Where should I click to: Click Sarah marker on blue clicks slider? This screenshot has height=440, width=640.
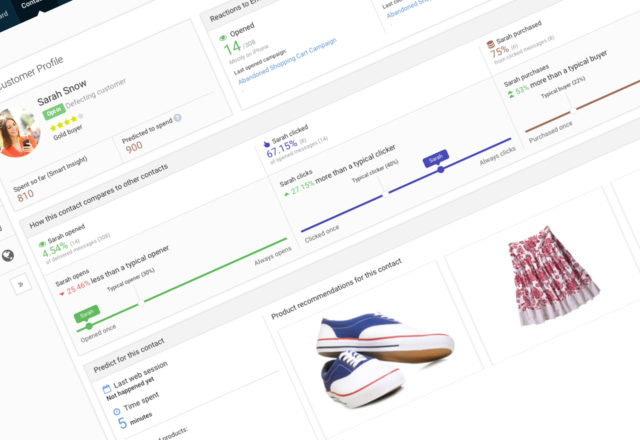pyautogui.click(x=436, y=158)
